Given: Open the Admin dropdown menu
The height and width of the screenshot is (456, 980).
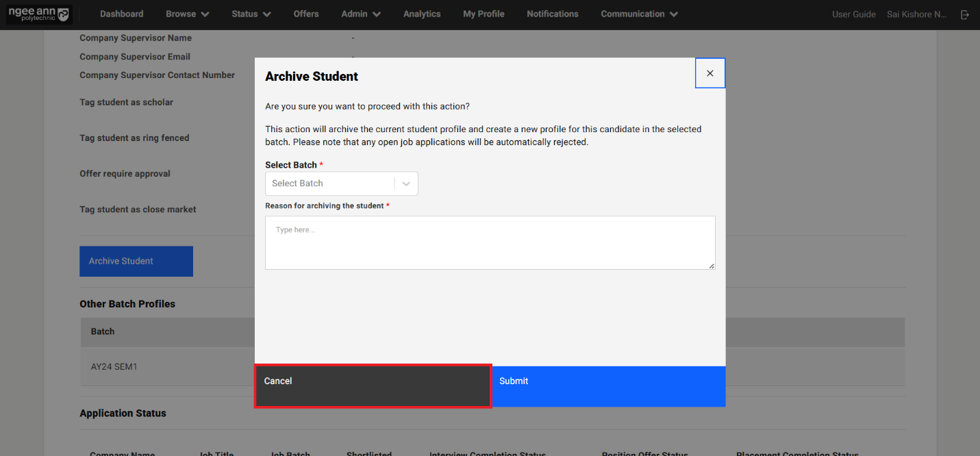Looking at the screenshot, I should 360,13.
